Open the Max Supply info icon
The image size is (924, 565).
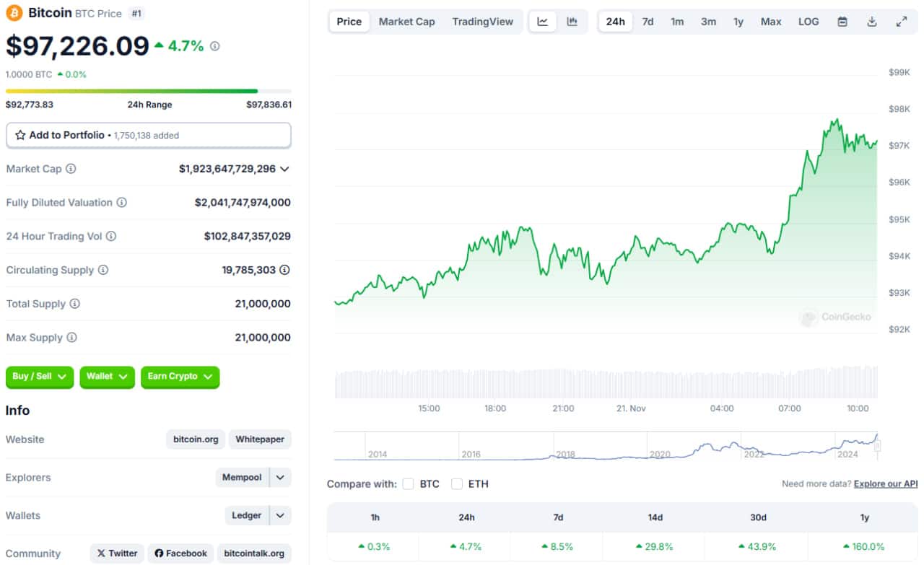(71, 338)
